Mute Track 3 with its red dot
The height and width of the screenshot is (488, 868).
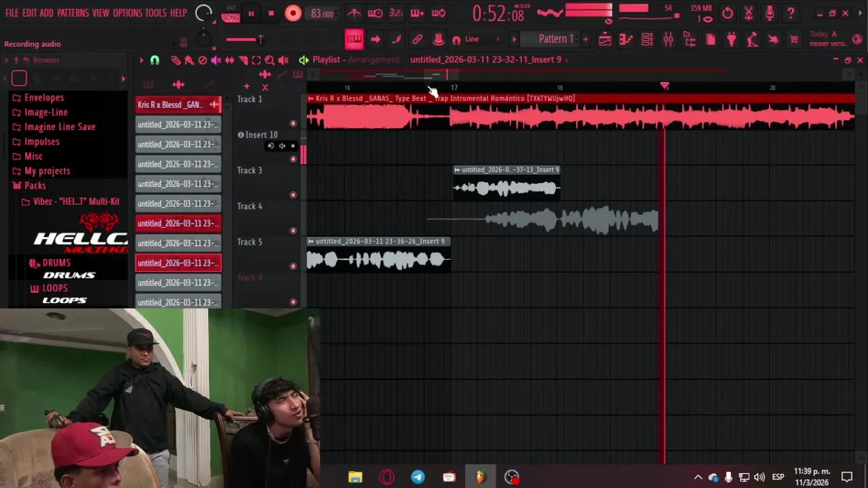(293, 195)
